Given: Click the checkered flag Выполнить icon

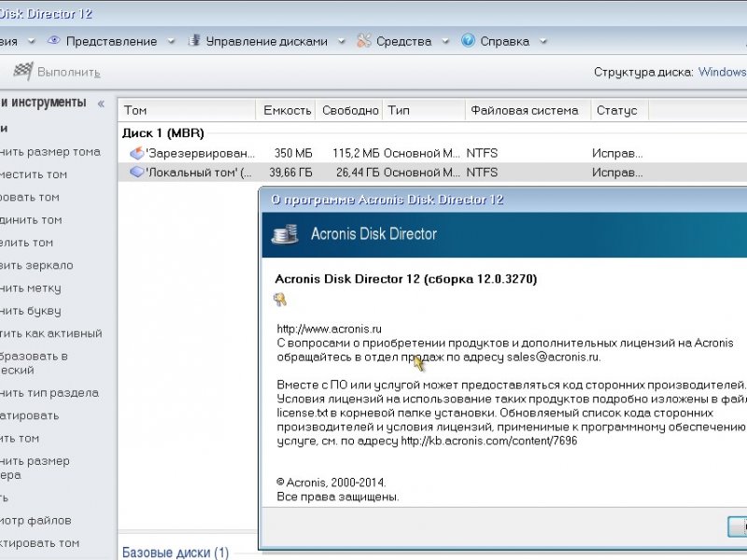Looking at the screenshot, I should tap(22, 72).
